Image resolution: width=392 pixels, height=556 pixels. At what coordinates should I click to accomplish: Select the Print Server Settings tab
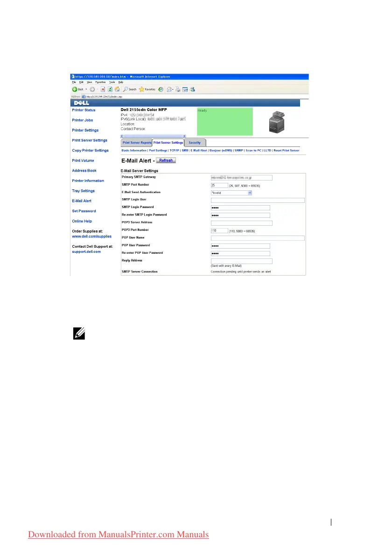coord(168,143)
